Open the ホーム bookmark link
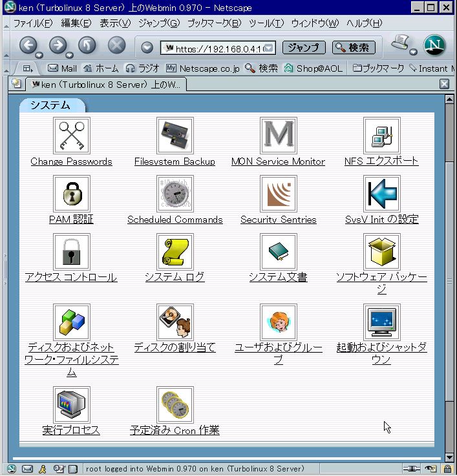The image size is (457, 476). pos(101,68)
